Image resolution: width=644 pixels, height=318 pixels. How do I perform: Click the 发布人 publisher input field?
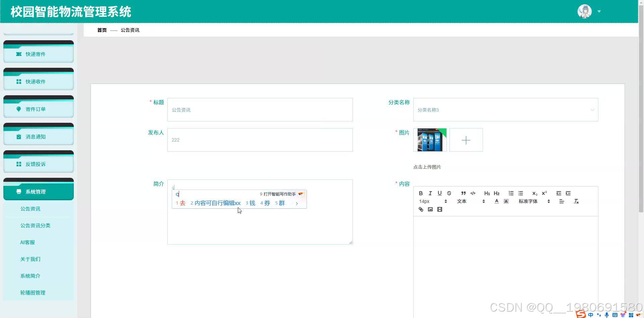260,140
